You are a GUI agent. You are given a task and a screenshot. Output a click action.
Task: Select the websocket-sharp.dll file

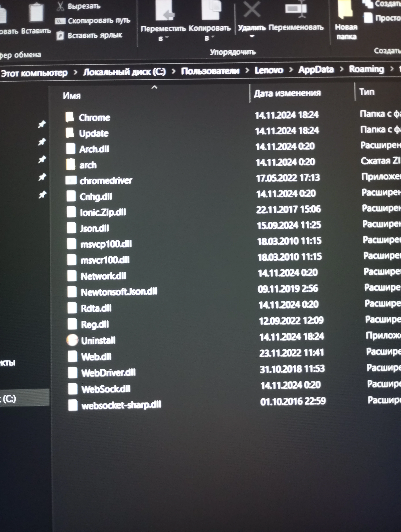pos(121,405)
